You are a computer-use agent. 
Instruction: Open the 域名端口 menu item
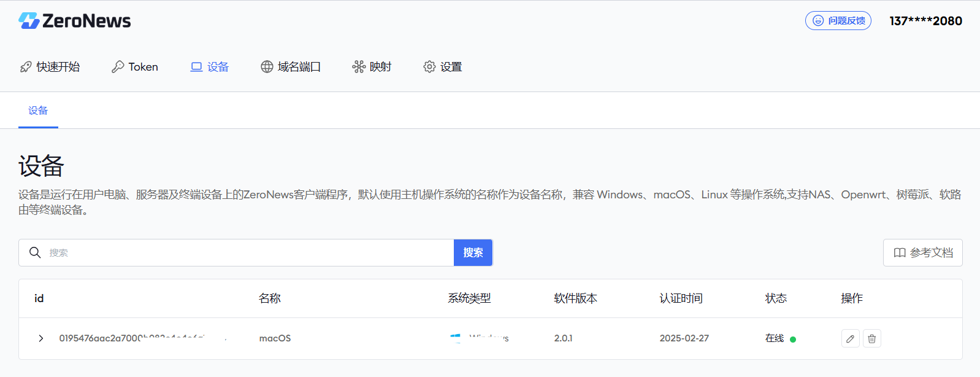pyautogui.click(x=291, y=67)
